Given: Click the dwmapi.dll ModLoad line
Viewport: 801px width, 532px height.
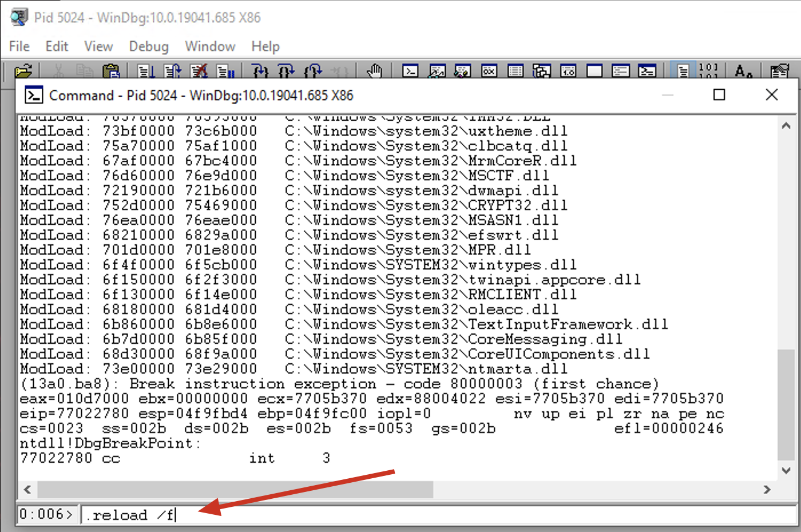Looking at the screenshot, I should pyautogui.click(x=289, y=190).
